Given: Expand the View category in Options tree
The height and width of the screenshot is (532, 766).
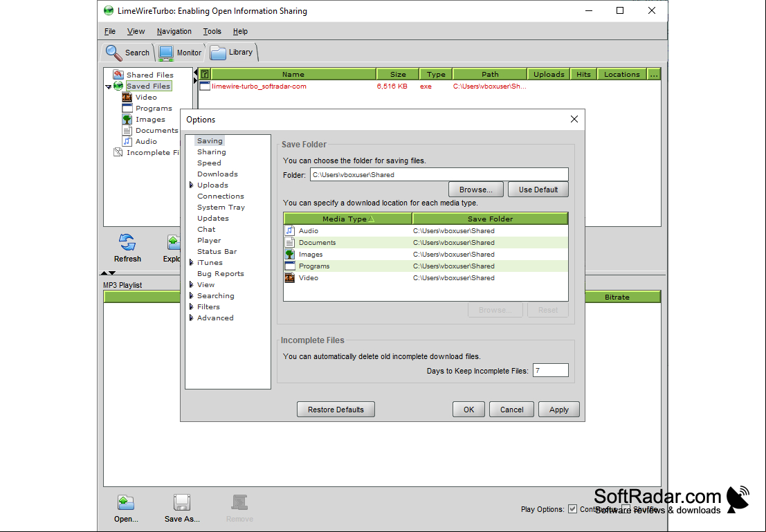Looking at the screenshot, I should 192,284.
